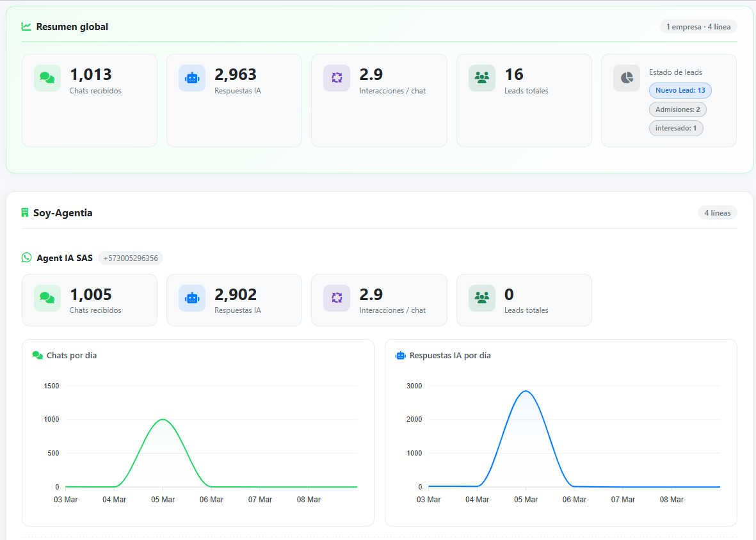Click the Estado de leads pie chart icon

[627, 77]
